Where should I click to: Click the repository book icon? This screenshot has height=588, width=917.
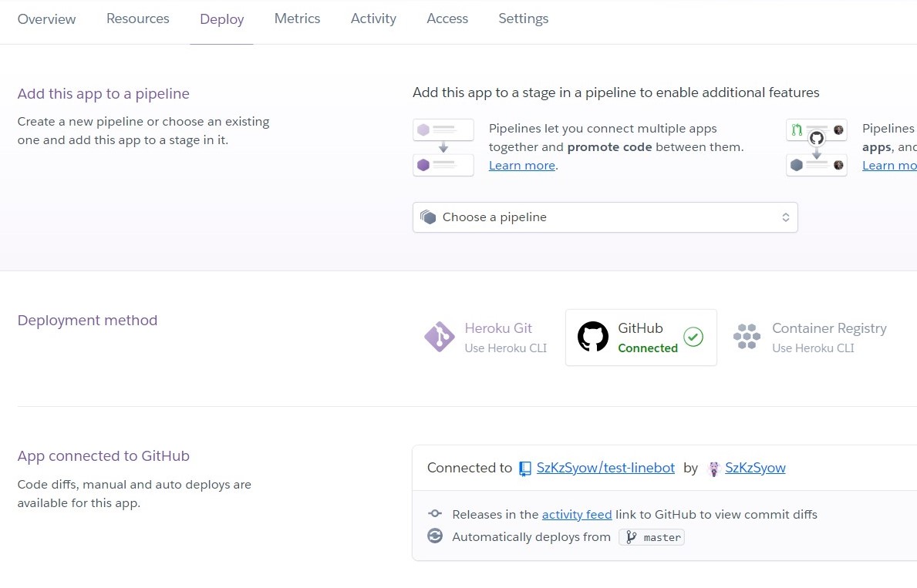(525, 469)
